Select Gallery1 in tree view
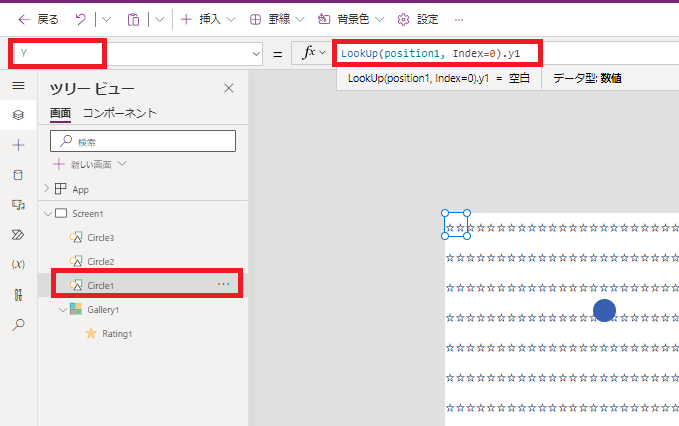The width and height of the screenshot is (679, 426). coord(103,310)
